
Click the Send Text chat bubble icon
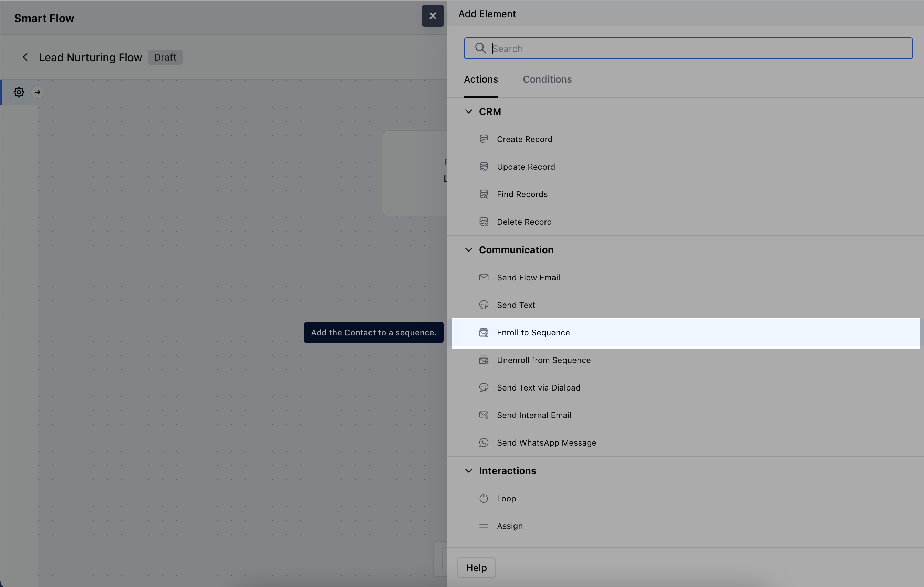pos(484,305)
